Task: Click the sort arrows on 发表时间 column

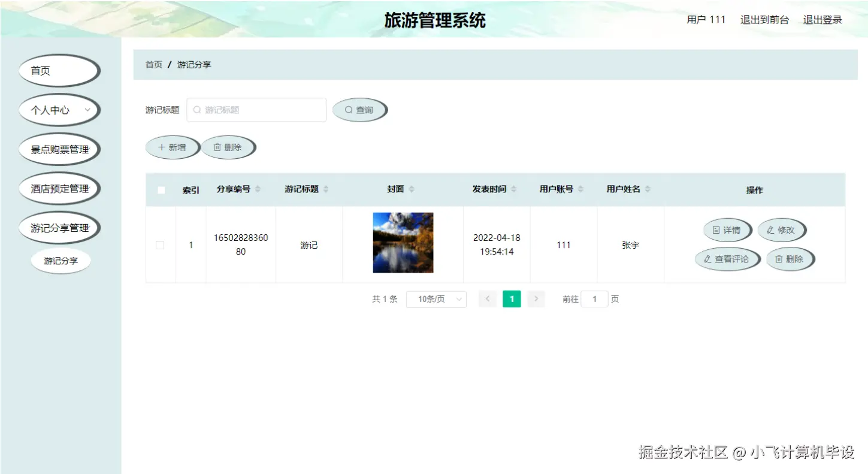Action: 516,189
